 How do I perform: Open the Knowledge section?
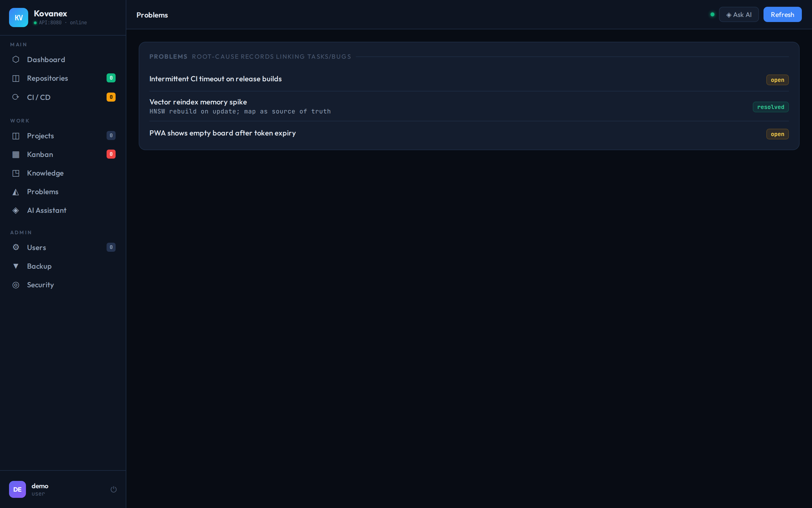tap(63, 173)
